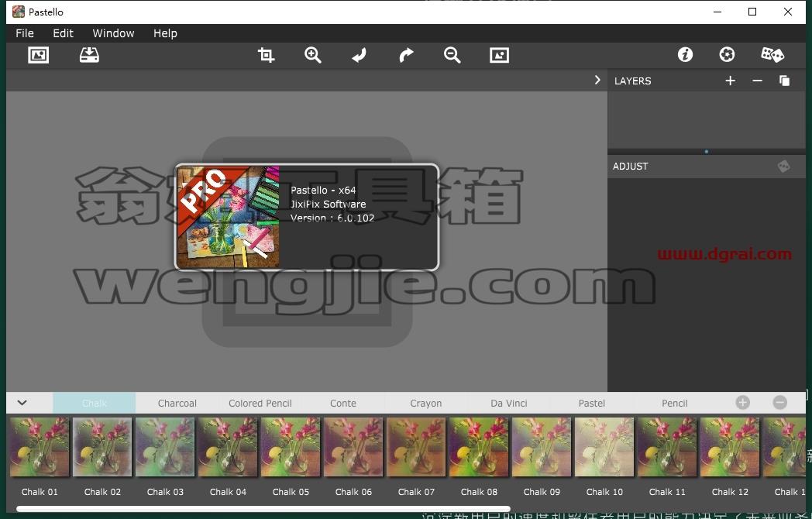The height and width of the screenshot is (519, 812).
Task: Select the Chalk 04 preset thumbnail
Action: (228, 447)
